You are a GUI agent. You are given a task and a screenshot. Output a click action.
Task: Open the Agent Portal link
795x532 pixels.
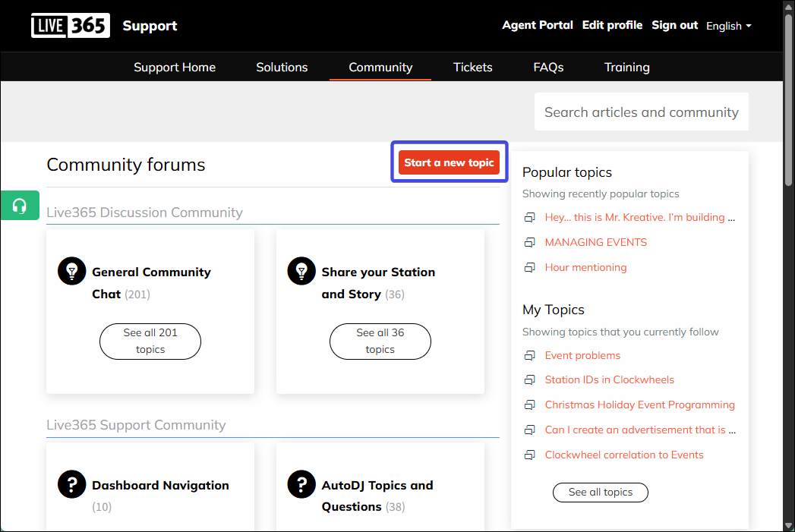point(538,25)
